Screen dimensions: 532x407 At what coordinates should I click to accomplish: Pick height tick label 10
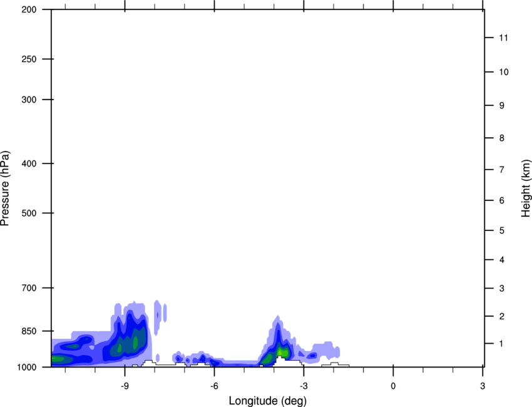[x=504, y=72]
